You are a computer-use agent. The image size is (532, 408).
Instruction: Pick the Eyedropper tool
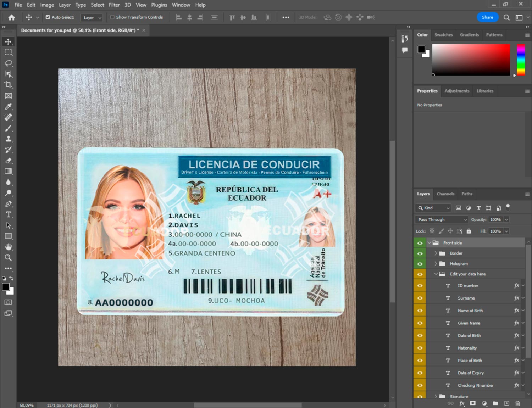pyautogui.click(x=8, y=106)
